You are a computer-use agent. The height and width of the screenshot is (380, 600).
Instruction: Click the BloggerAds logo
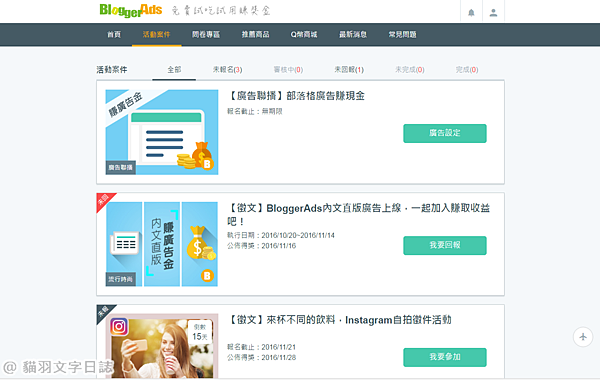(130, 10)
